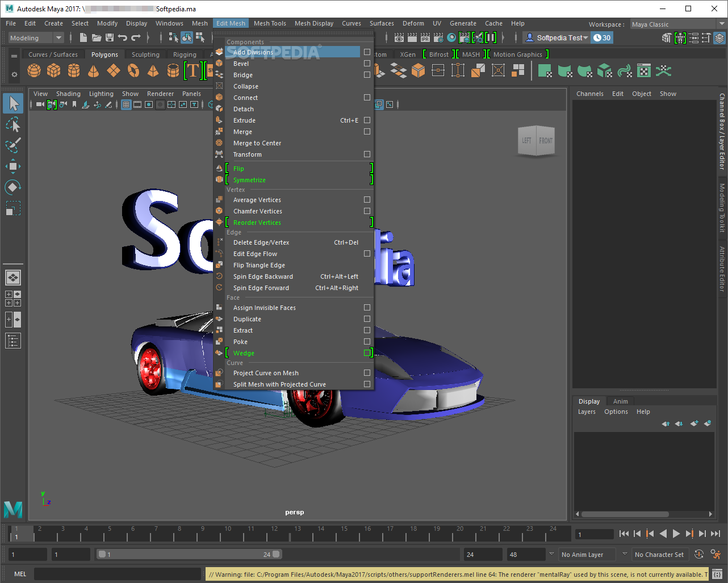Image resolution: width=728 pixels, height=583 pixels.
Task: Open Merge option box
Action: point(367,131)
